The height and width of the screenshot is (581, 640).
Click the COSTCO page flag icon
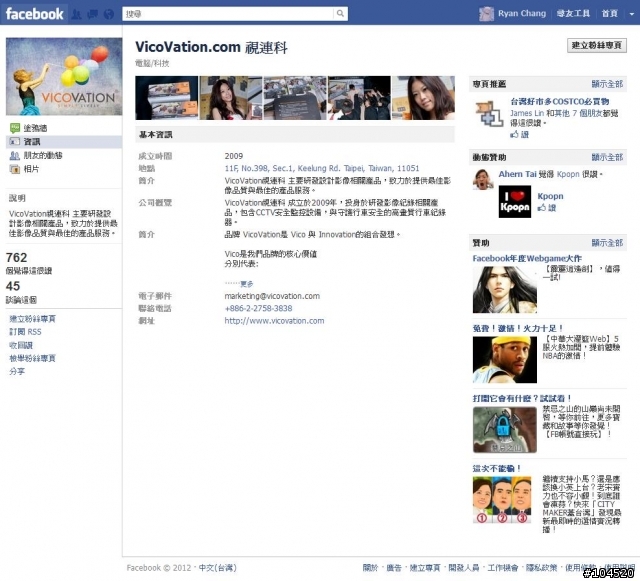(489, 114)
